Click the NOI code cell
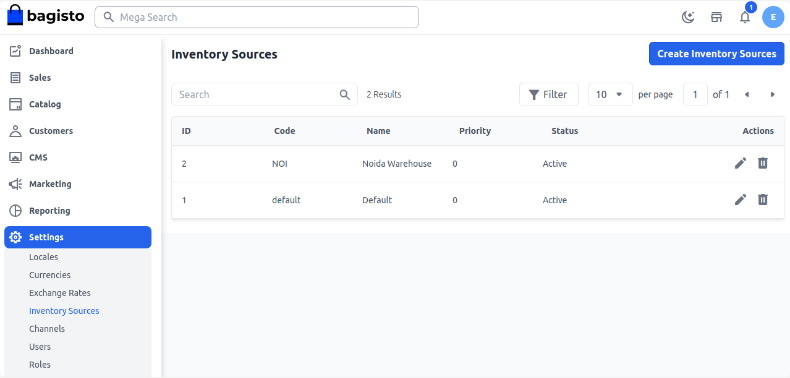 pos(280,164)
